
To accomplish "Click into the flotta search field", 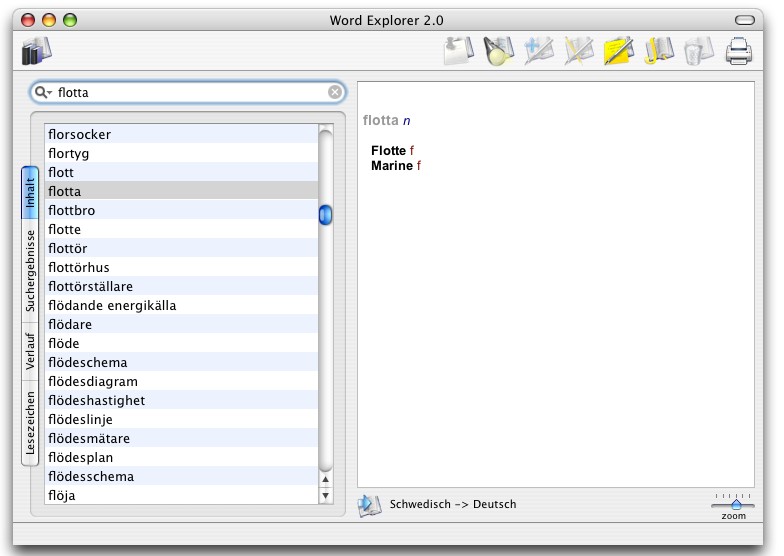I will pyautogui.click(x=190, y=92).
